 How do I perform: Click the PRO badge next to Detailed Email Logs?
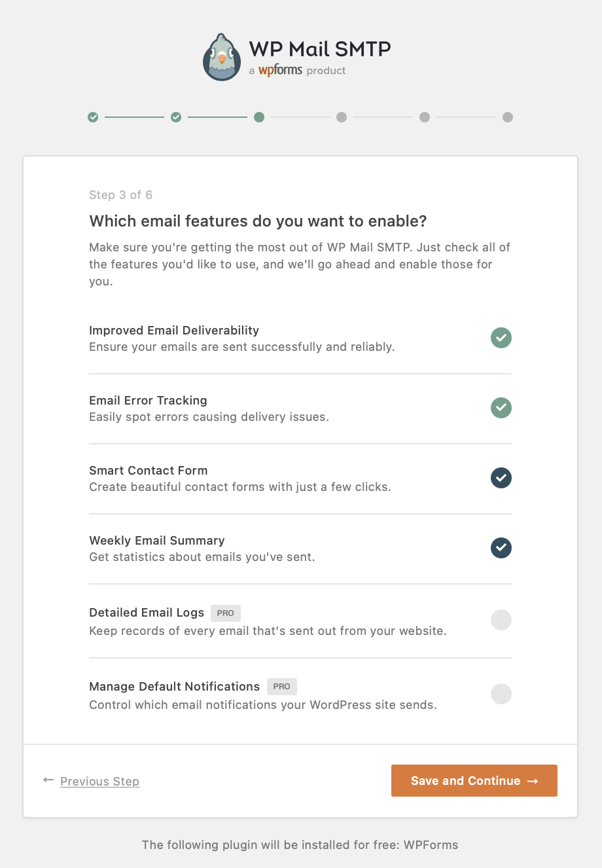click(x=224, y=613)
